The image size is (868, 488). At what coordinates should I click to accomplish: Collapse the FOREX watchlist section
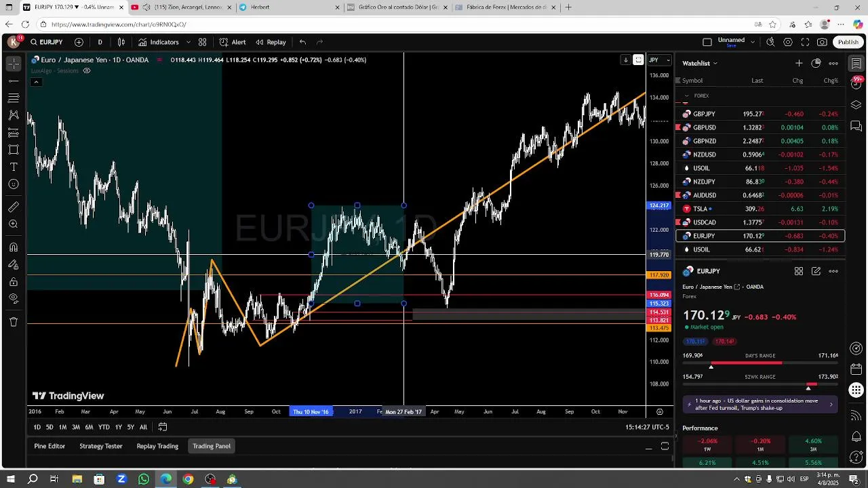point(686,96)
